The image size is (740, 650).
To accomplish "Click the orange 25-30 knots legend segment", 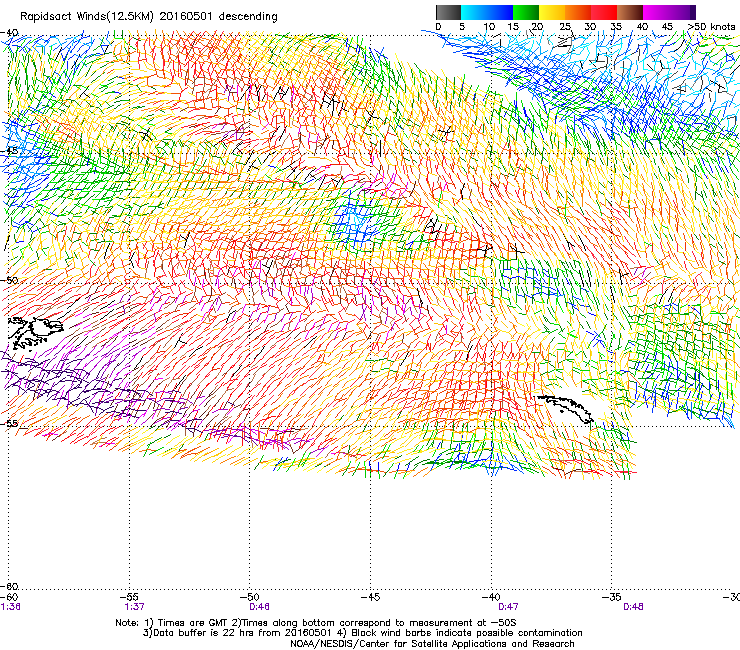I will coord(578,12).
